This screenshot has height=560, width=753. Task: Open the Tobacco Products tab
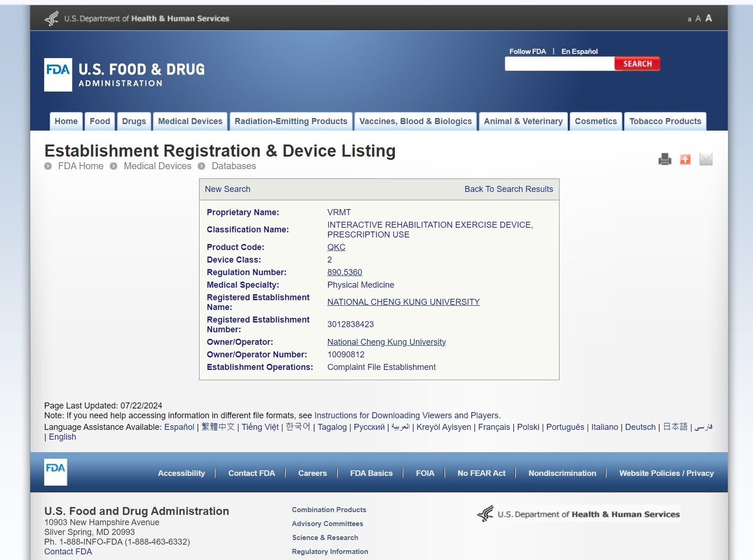[665, 121]
